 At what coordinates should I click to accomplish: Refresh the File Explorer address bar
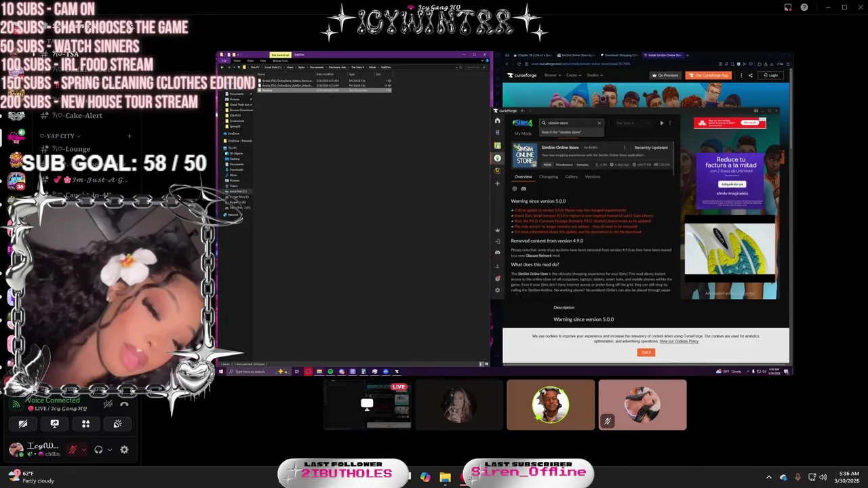[460, 67]
